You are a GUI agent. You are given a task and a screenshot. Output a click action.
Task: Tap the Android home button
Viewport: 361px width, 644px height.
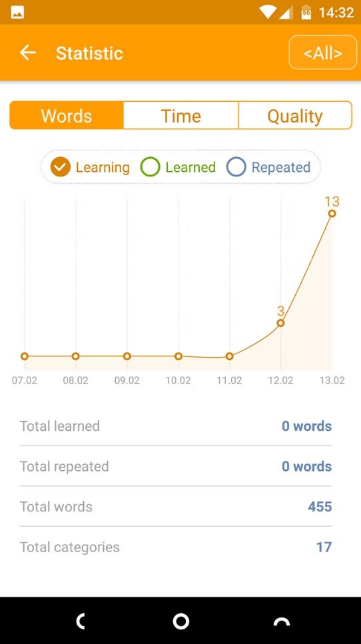point(180,621)
